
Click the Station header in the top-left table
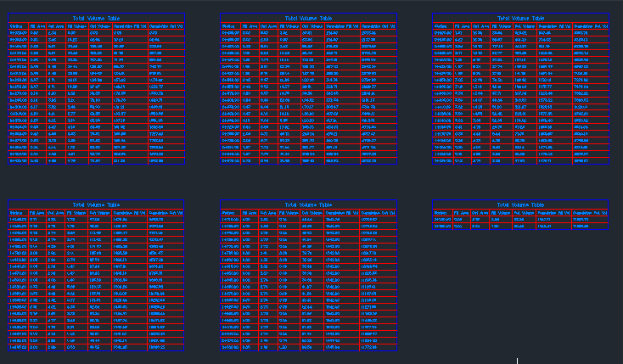tap(17, 26)
